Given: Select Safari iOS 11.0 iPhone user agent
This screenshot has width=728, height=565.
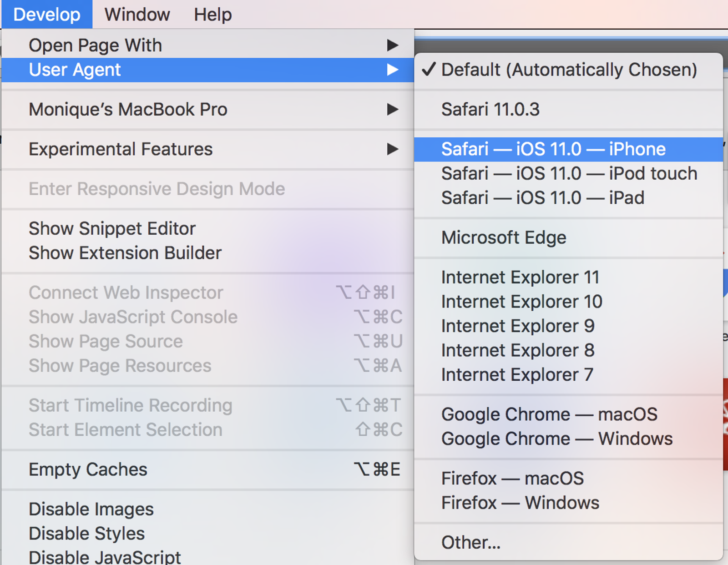Looking at the screenshot, I should (x=568, y=149).
